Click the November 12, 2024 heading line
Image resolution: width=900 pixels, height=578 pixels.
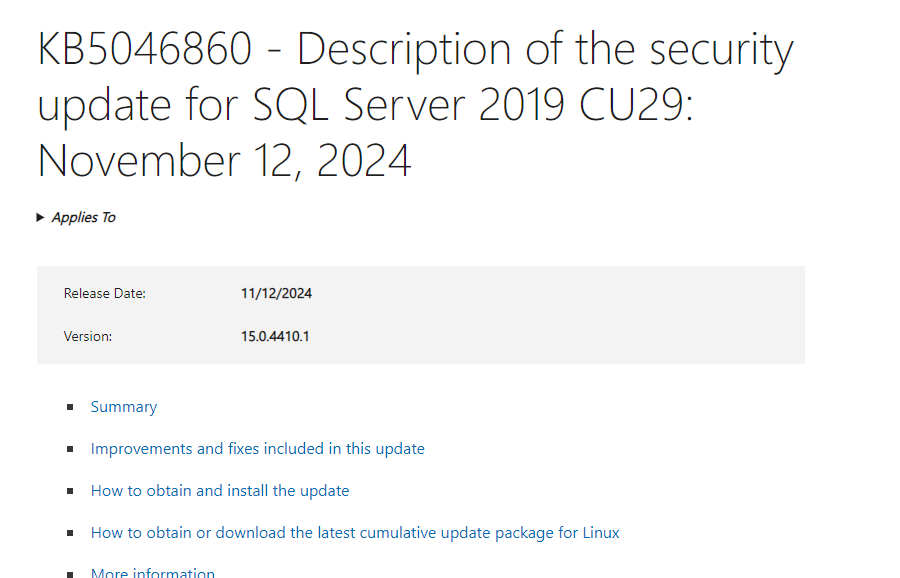[x=224, y=161]
